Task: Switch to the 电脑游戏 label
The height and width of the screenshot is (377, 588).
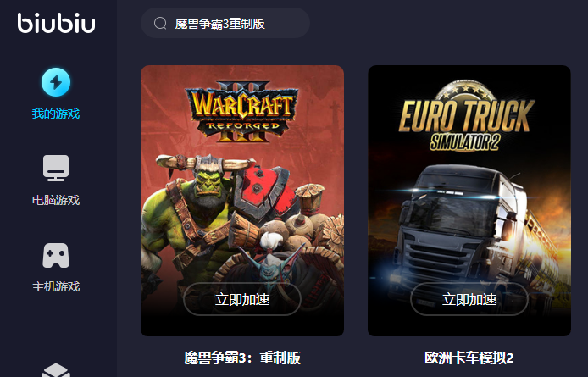Action: [x=56, y=200]
